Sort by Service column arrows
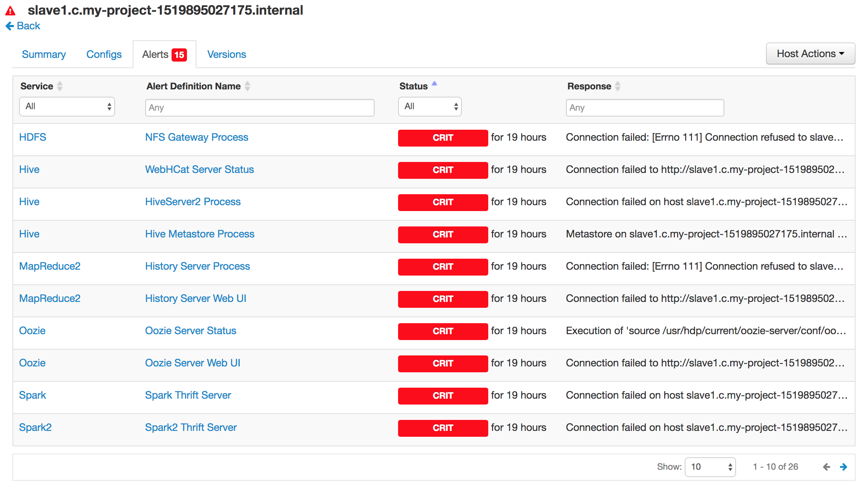Image resolution: width=868 pixels, height=491 pixels. point(60,86)
